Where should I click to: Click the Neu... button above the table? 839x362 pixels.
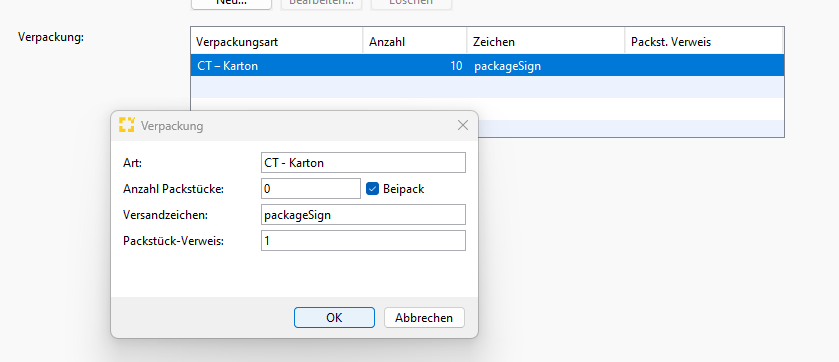click(231, 3)
